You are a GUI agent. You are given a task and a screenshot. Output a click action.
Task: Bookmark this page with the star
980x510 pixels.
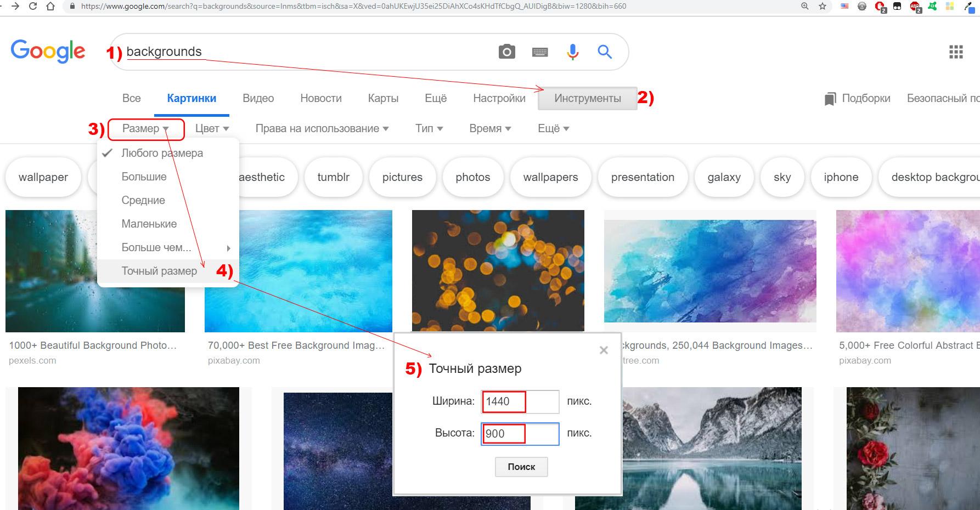[822, 7]
